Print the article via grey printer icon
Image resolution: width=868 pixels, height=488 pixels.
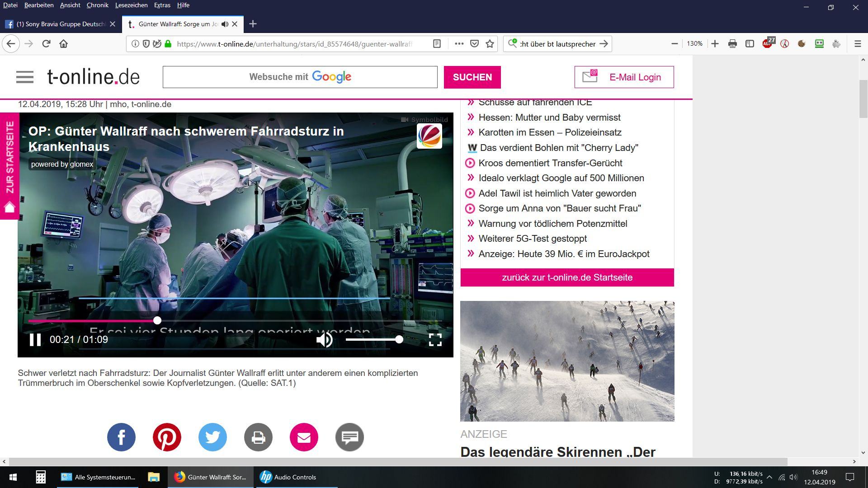pyautogui.click(x=258, y=437)
